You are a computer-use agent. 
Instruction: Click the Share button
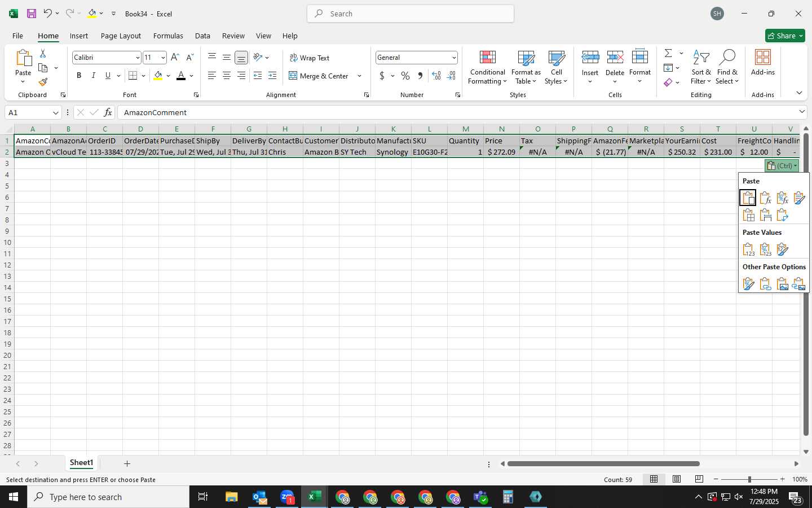pyautogui.click(x=785, y=36)
